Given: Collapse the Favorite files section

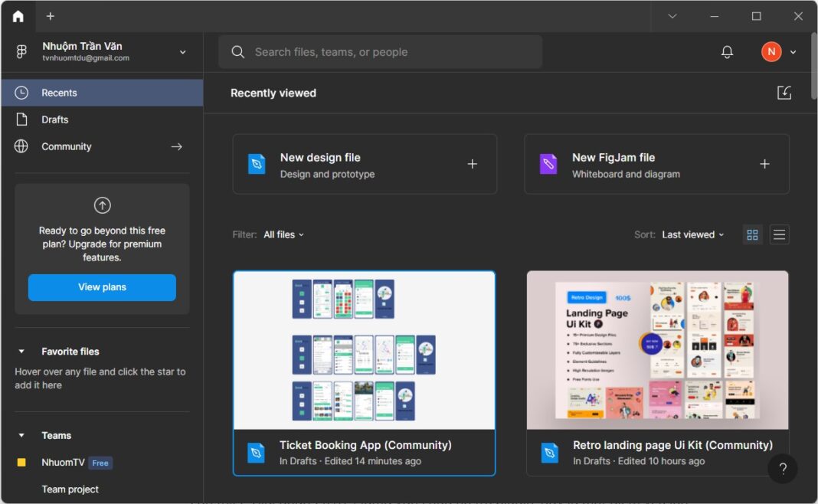Looking at the screenshot, I should [21, 352].
